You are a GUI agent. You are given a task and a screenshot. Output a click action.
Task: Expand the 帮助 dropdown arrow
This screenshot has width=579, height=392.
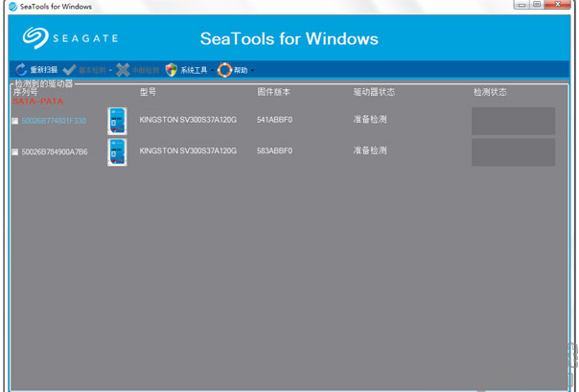pos(252,70)
